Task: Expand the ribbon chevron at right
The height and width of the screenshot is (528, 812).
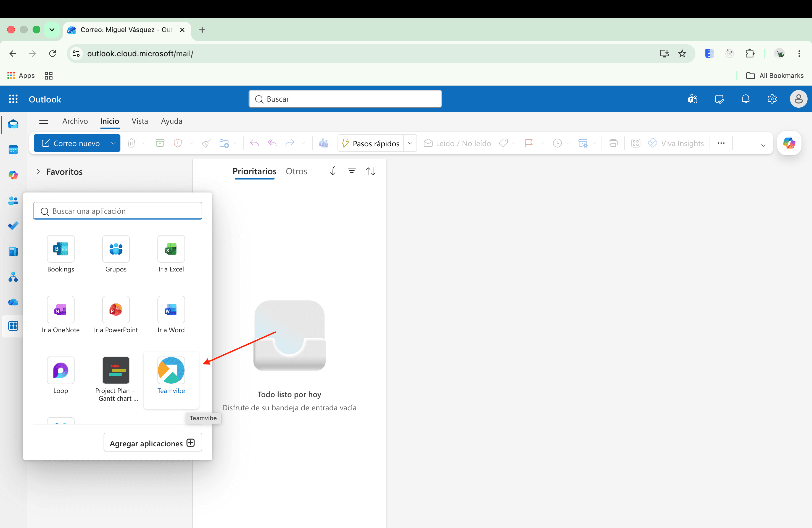Action: tap(763, 145)
